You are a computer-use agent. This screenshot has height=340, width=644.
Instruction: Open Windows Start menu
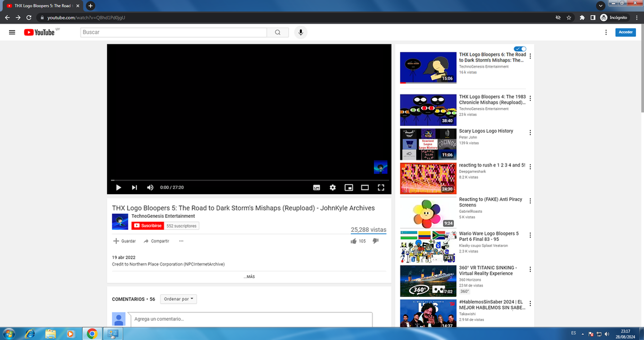[x=8, y=333]
